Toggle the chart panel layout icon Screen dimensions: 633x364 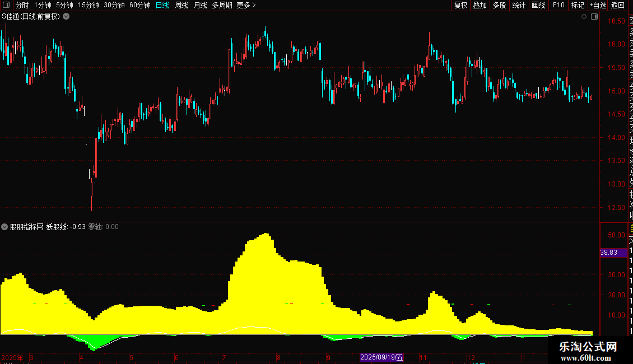click(594, 17)
